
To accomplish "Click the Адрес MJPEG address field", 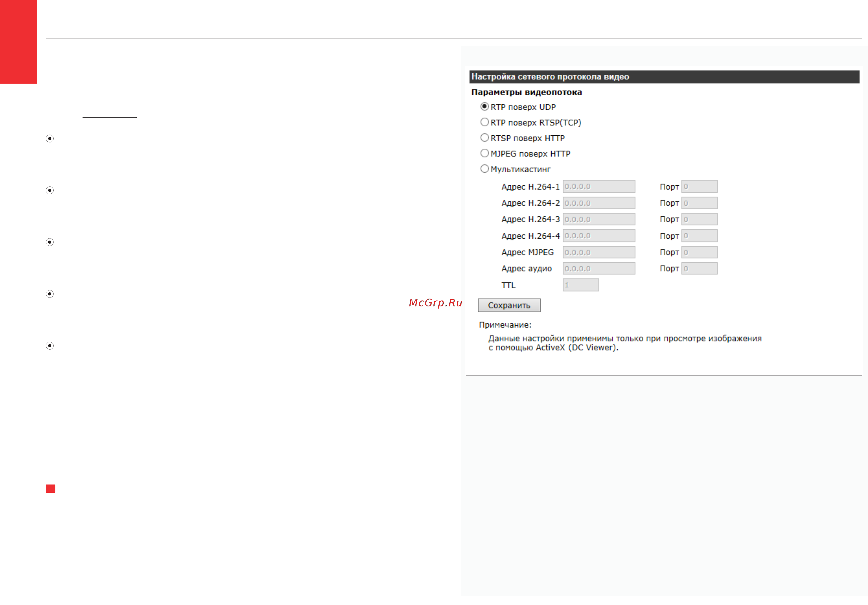I will pos(599,252).
